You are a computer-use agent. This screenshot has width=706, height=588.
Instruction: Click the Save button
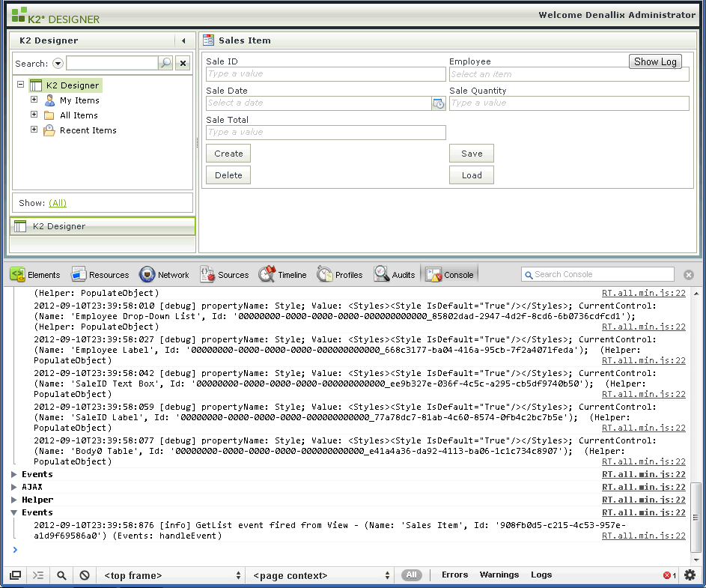point(472,154)
